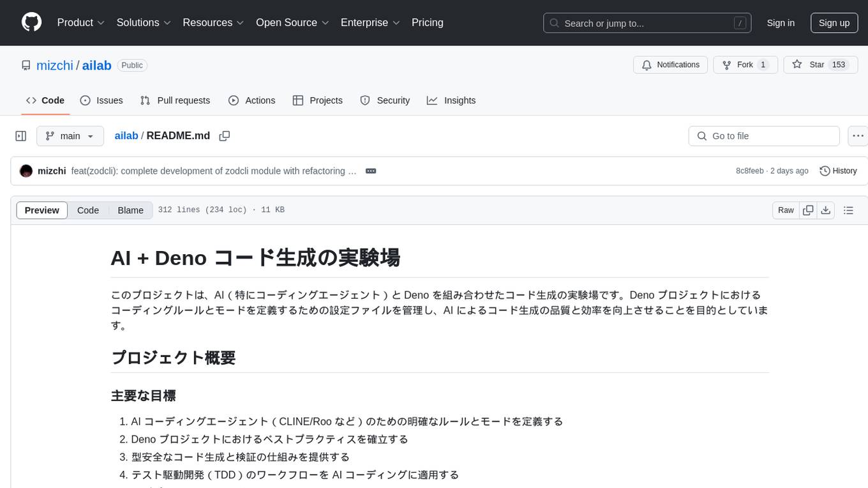Open the mizchi owner profile link
Viewport: 868px width, 488px height.
(x=55, y=65)
